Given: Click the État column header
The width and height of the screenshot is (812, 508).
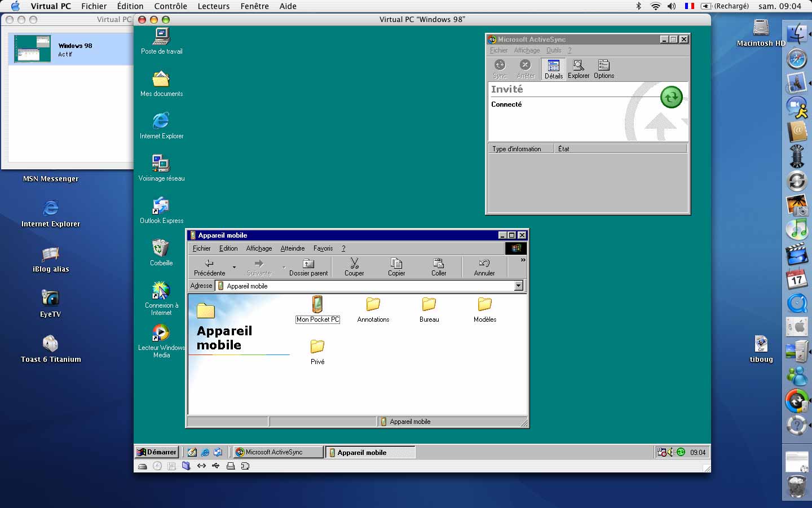Looking at the screenshot, I should coord(620,149).
